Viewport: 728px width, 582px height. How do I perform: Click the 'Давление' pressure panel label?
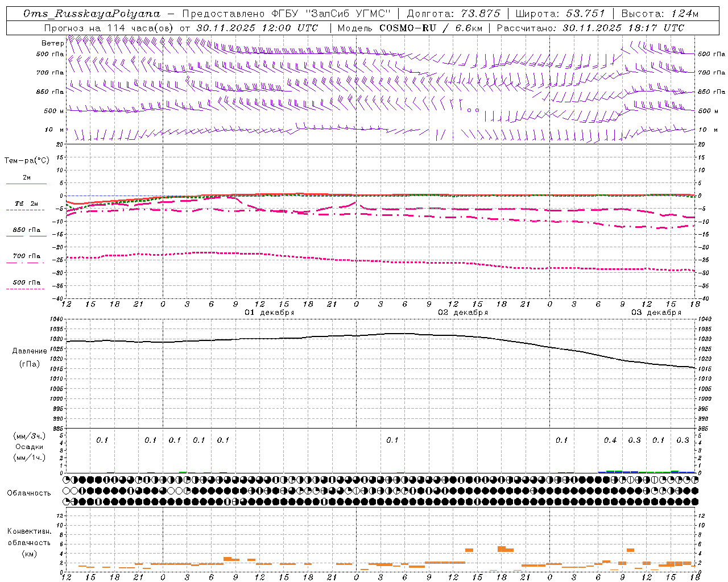click(x=30, y=351)
